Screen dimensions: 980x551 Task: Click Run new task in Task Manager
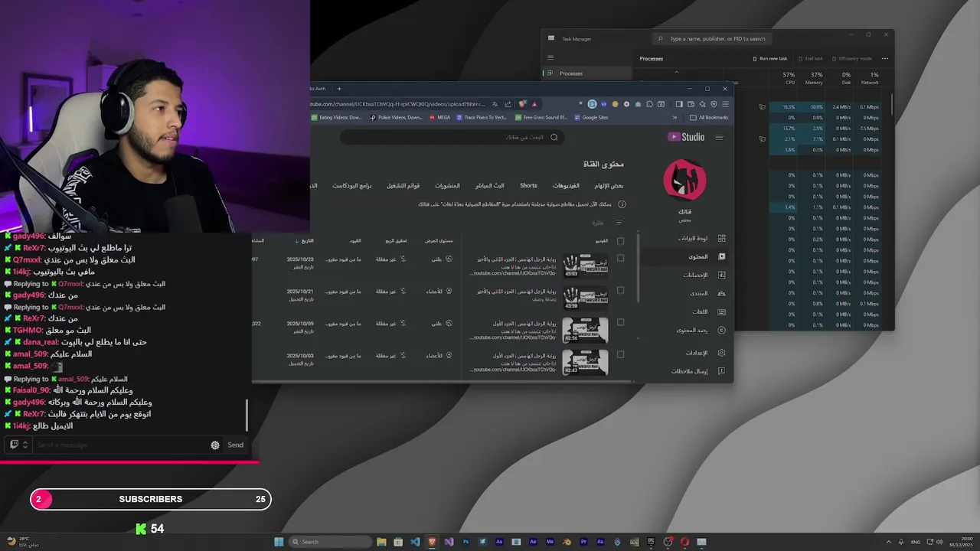click(770, 58)
